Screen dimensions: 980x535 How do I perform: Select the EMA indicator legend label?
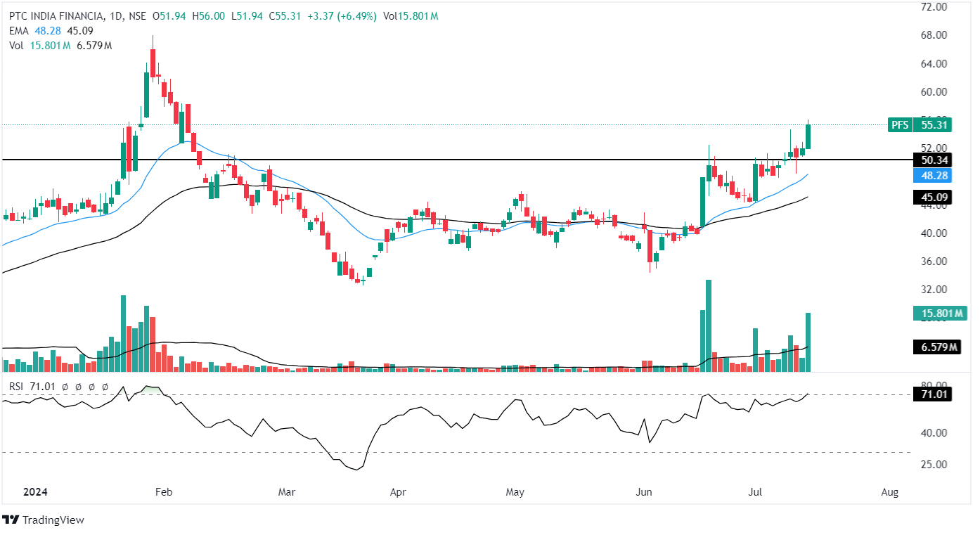pyautogui.click(x=18, y=31)
